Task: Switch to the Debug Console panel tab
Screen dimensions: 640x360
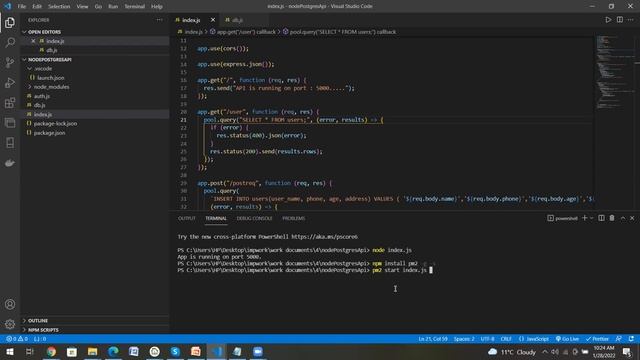Action: pos(254,218)
